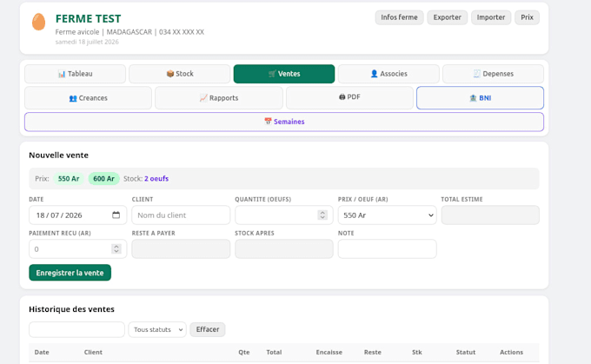Click the '2 oeufs' stock text

[x=156, y=179]
